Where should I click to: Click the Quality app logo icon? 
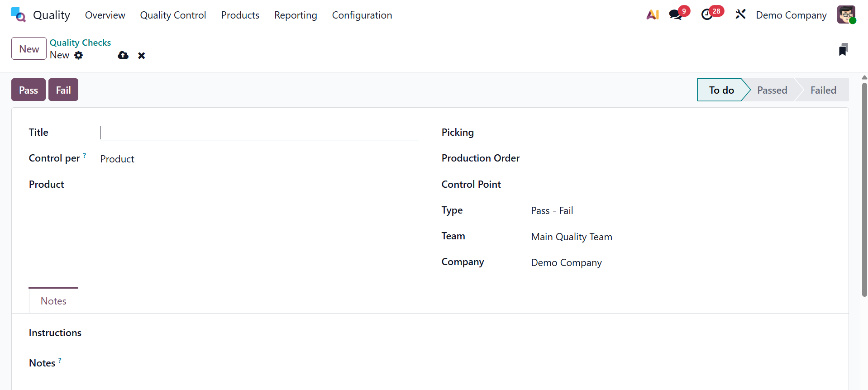[18, 15]
